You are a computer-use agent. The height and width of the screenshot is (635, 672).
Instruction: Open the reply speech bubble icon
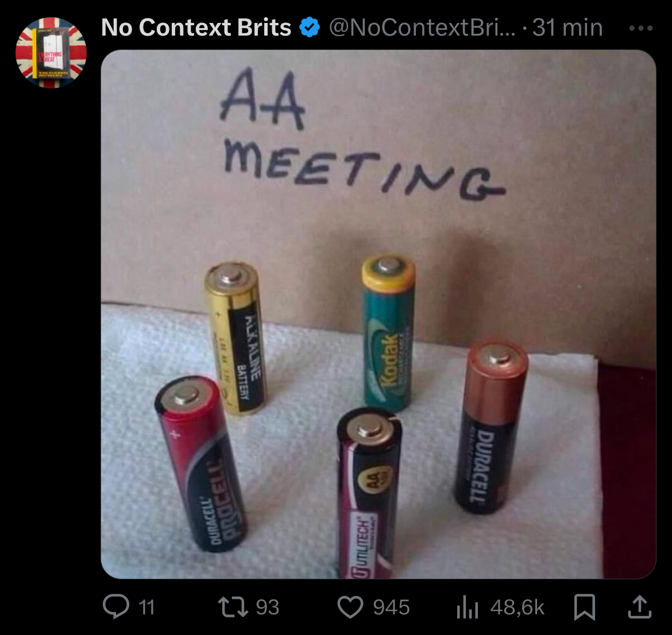115,607
